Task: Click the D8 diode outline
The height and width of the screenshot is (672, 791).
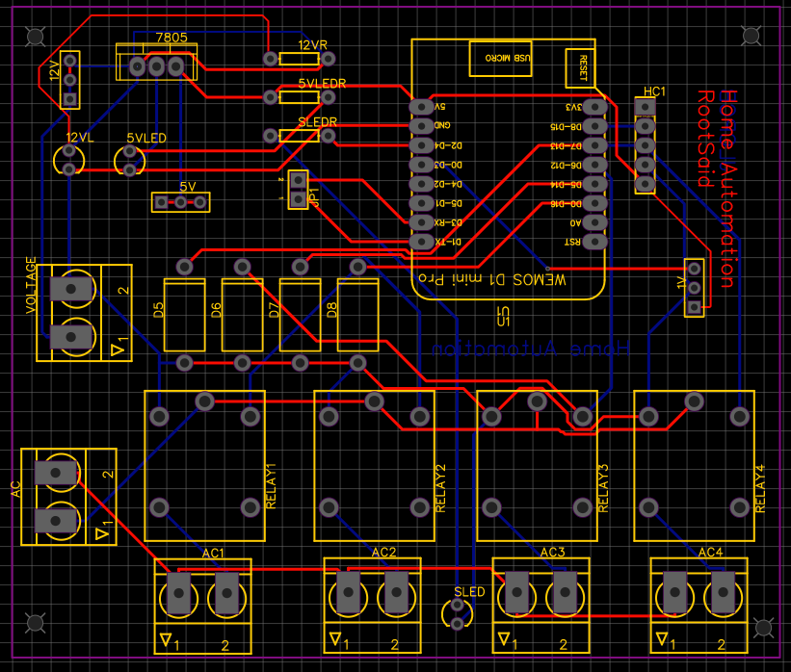Action: coord(356,313)
